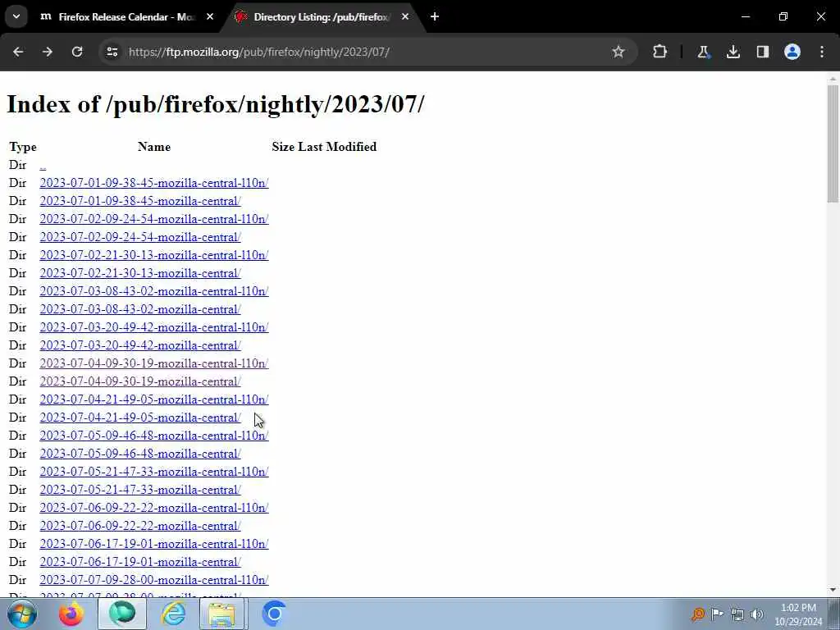Open the Extensions puzzle icon
Image resolution: width=840 pixels, height=630 pixels.
[660, 52]
